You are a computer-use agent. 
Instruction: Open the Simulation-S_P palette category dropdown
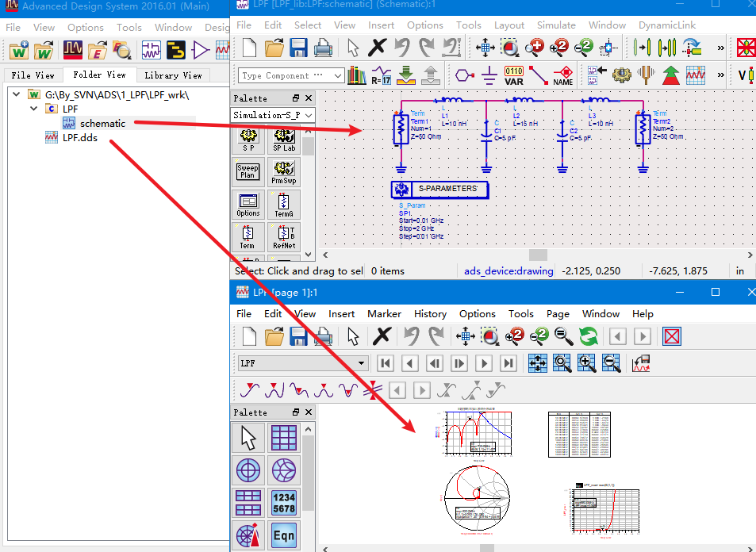click(309, 115)
